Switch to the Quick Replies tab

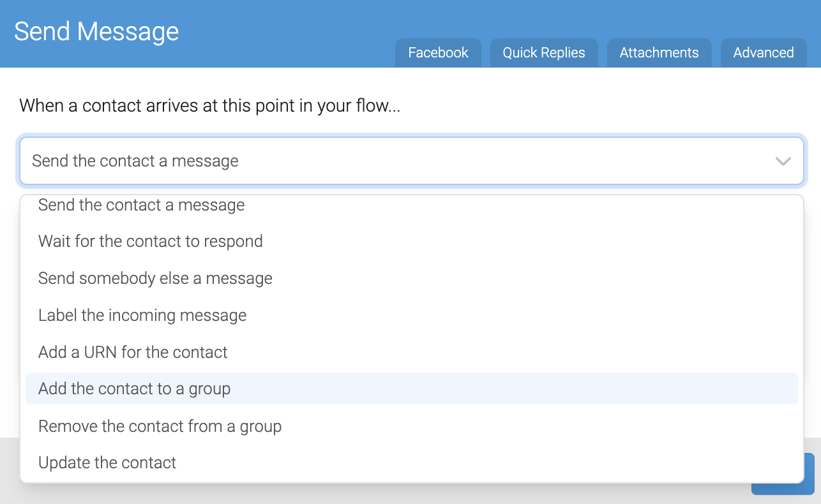pyautogui.click(x=544, y=53)
